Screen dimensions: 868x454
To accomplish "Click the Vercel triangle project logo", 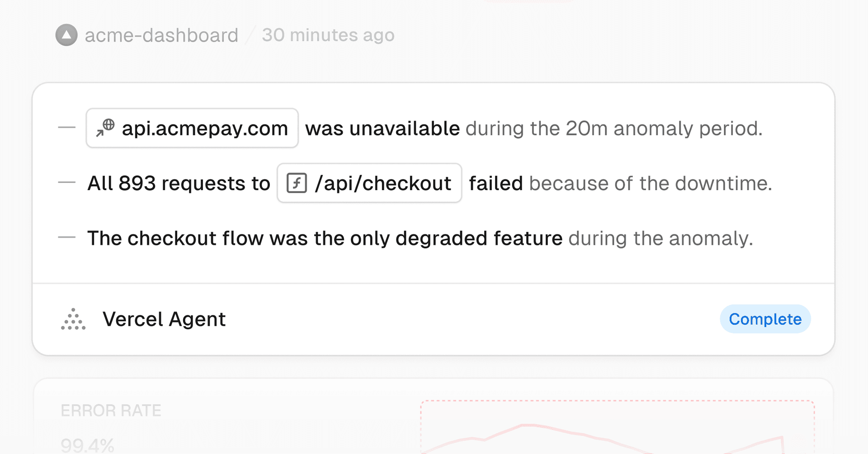I will [66, 35].
